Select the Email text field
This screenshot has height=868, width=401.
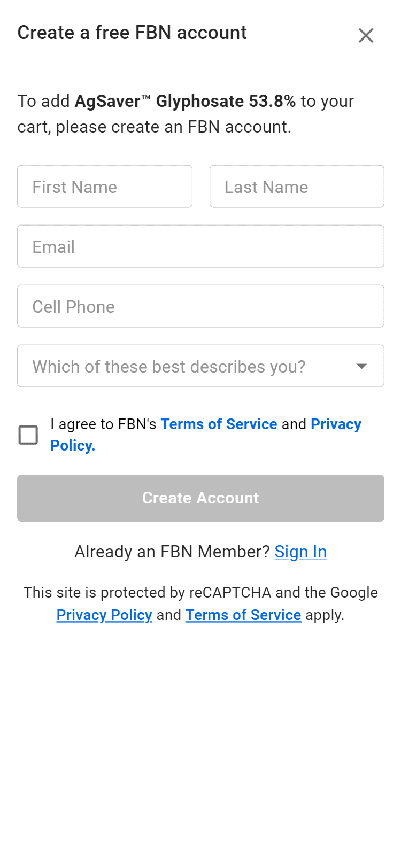tap(200, 246)
